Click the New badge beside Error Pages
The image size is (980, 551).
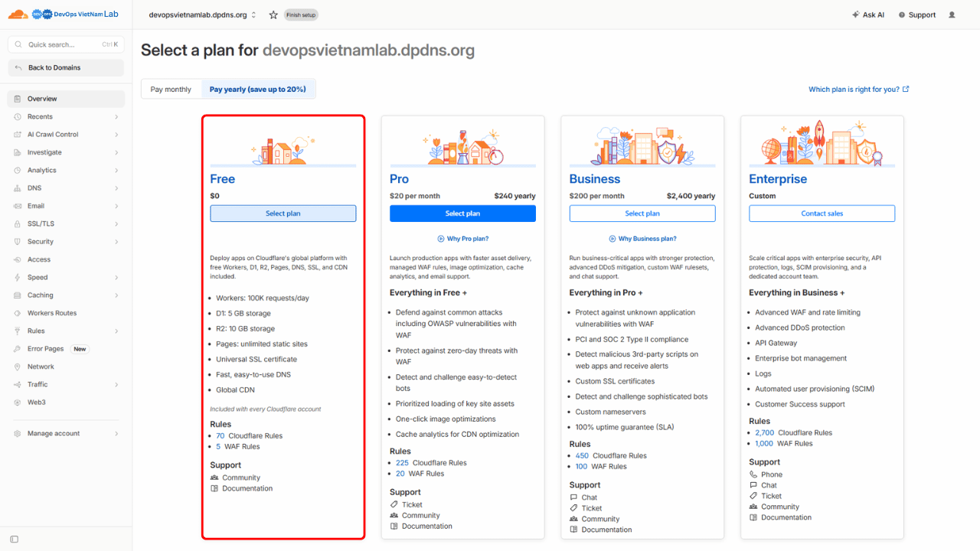point(80,349)
